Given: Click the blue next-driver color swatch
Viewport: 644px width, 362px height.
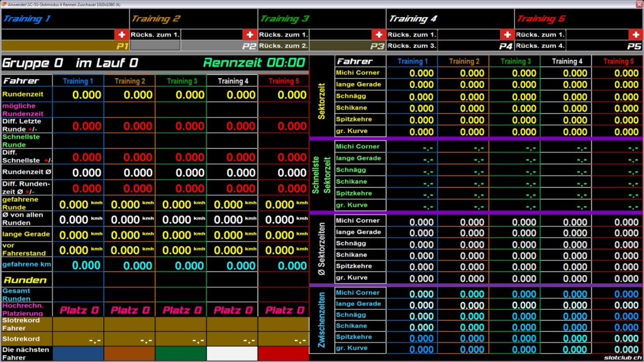Looking at the screenshot, I should pos(78,353).
